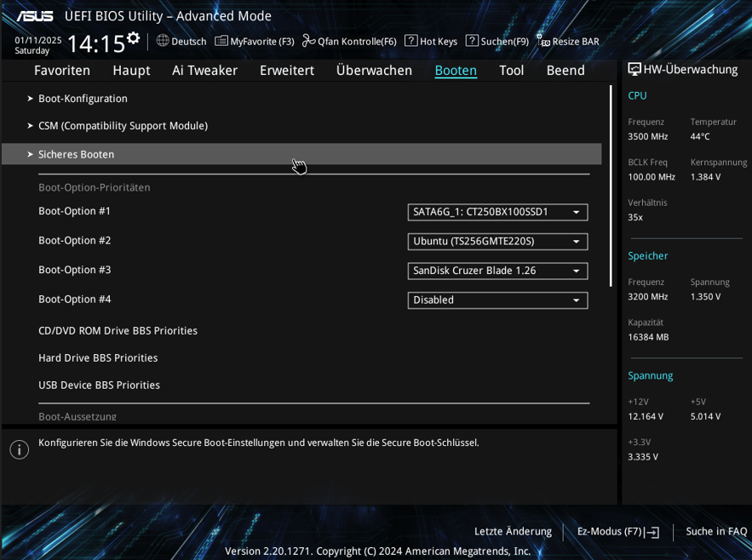Viewport: 752px width, 560px height.
Task: Click the ASUS logo
Action: 35,16
